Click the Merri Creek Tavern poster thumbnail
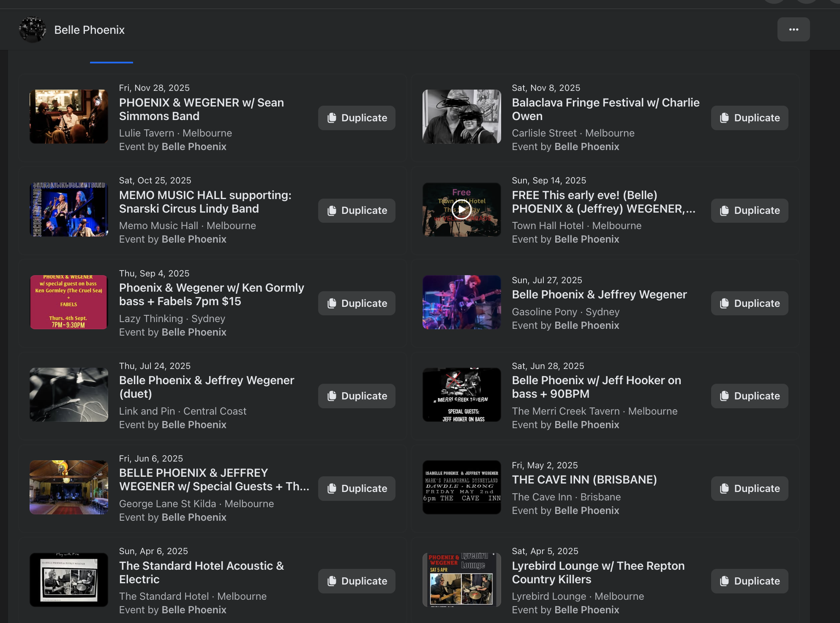 [461, 395]
